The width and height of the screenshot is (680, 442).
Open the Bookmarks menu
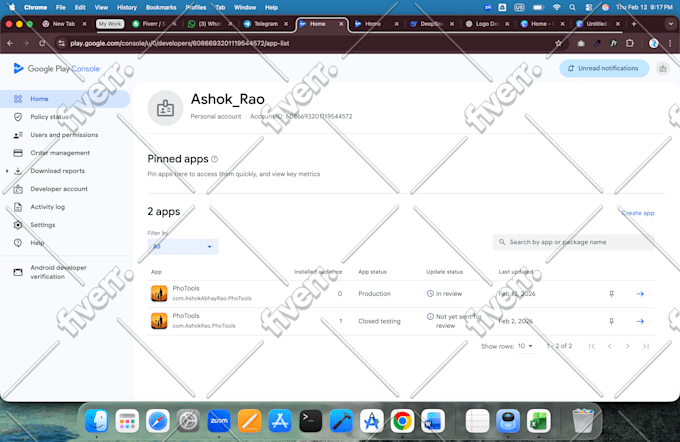pos(161,7)
